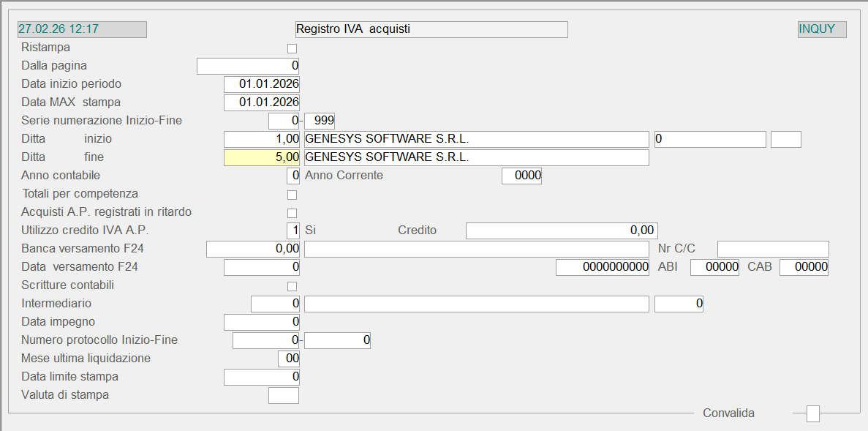Click the Data MAX stampa field

point(262,102)
